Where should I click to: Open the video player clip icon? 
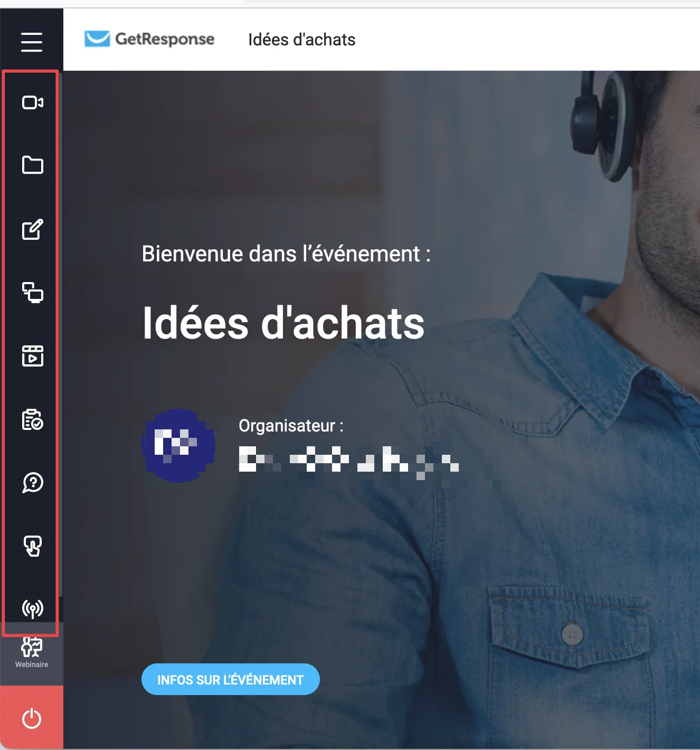coord(32,356)
